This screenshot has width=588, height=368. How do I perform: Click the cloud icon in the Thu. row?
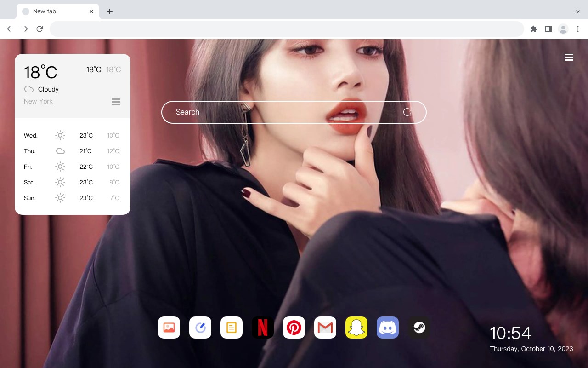click(x=60, y=151)
